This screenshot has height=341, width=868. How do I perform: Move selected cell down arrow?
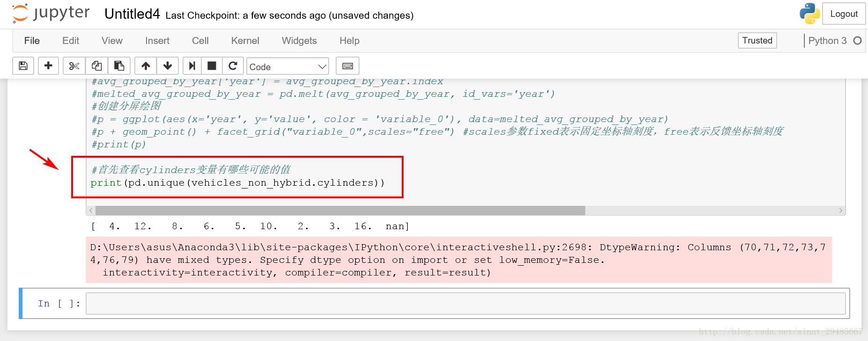pos(168,66)
